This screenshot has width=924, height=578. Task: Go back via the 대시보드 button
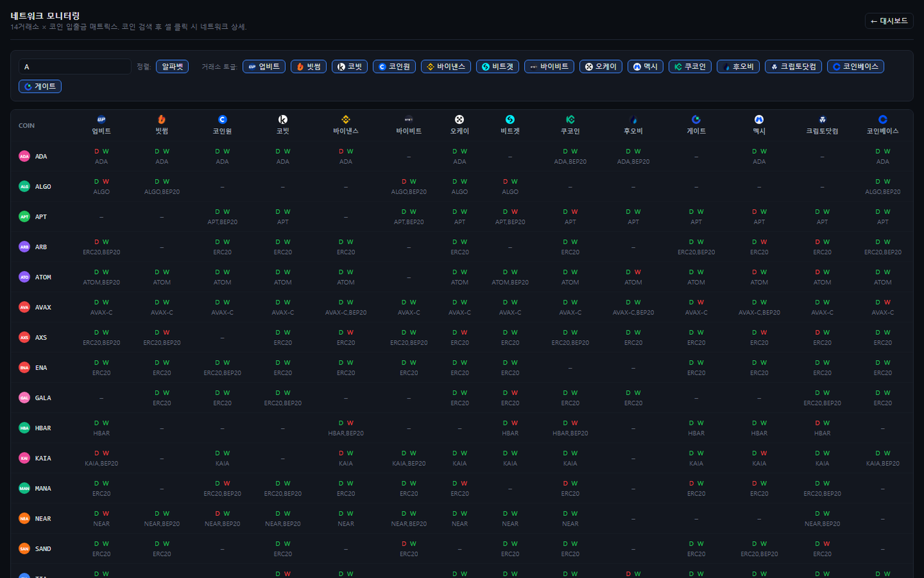pos(889,21)
